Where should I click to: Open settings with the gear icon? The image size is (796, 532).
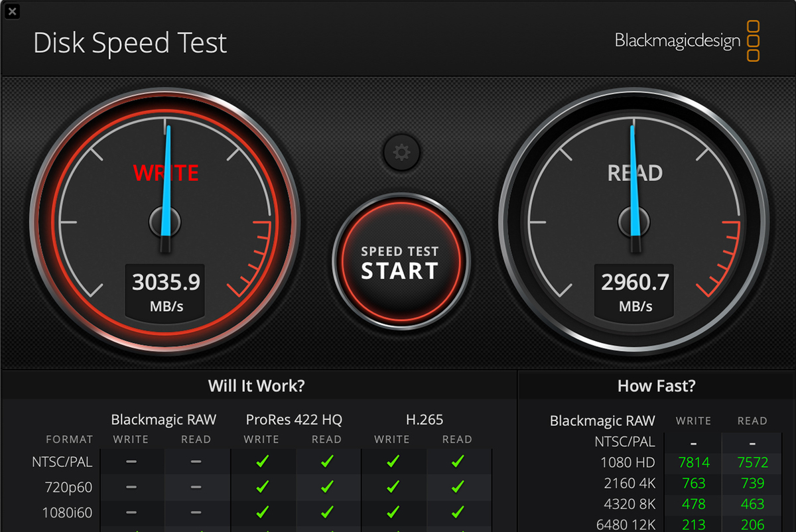(401, 153)
